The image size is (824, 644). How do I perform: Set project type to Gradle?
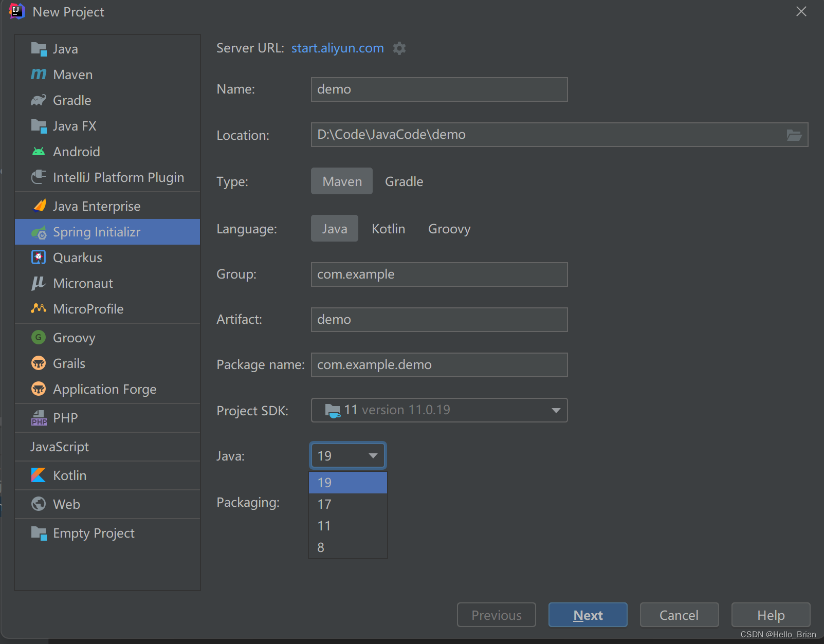(x=404, y=181)
